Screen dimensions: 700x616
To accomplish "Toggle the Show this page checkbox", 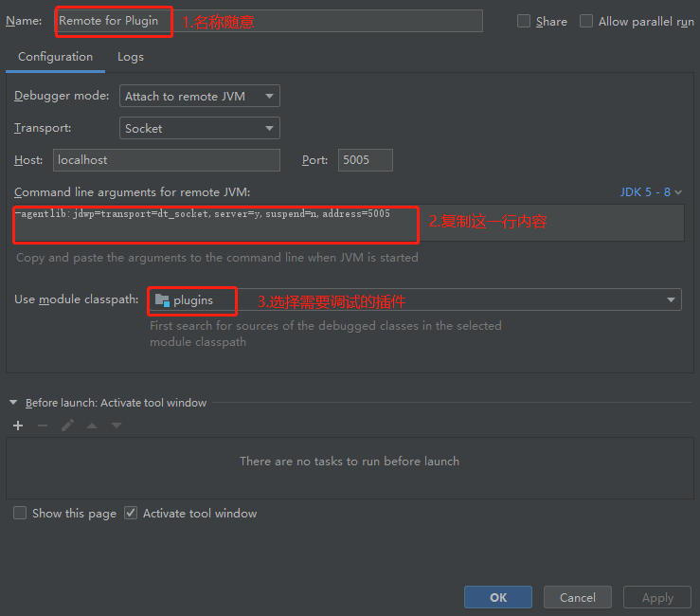I will (x=20, y=513).
